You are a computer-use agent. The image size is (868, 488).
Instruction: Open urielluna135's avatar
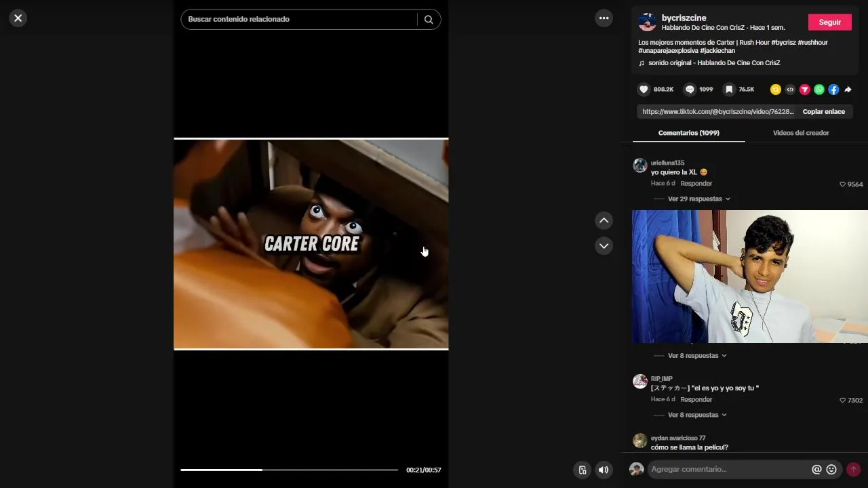point(640,166)
